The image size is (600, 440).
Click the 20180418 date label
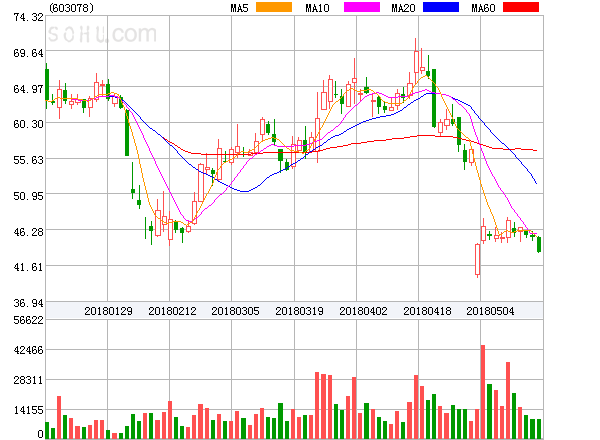[x=427, y=311]
